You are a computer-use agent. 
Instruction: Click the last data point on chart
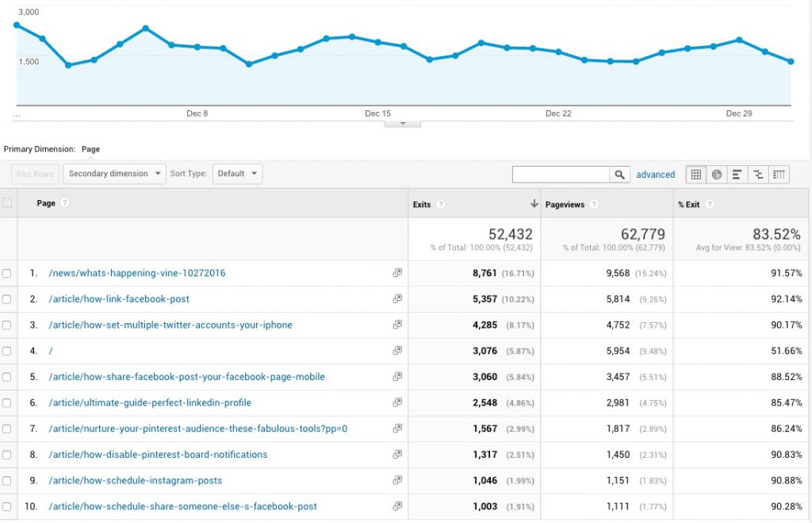pos(791,61)
